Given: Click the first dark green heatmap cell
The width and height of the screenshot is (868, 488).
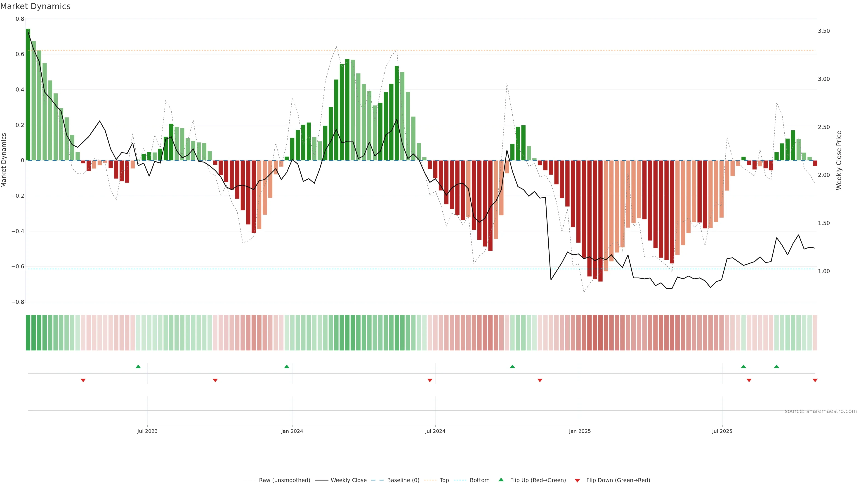Looking at the screenshot, I should (28, 333).
